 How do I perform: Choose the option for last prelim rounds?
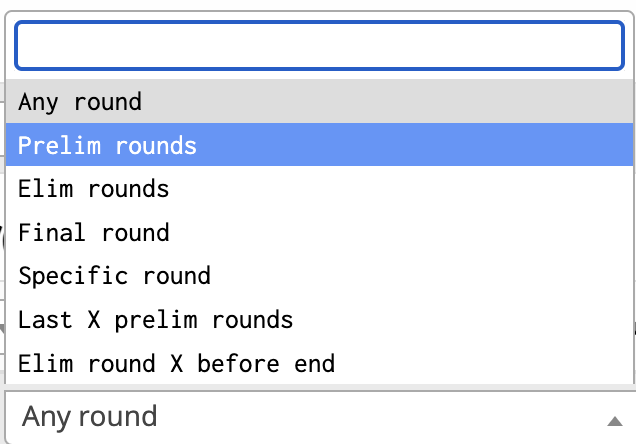pyautogui.click(x=319, y=320)
